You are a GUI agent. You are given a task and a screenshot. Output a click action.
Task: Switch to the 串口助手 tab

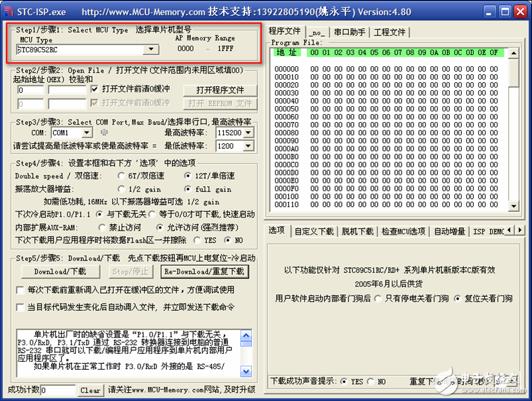[350, 32]
